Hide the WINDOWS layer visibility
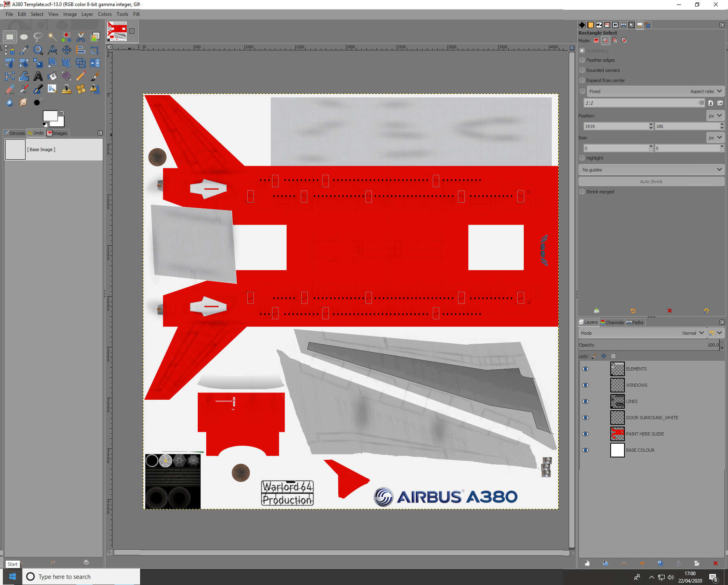Viewport: 728px width, 585px height. pyautogui.click(x=585, y=385)
